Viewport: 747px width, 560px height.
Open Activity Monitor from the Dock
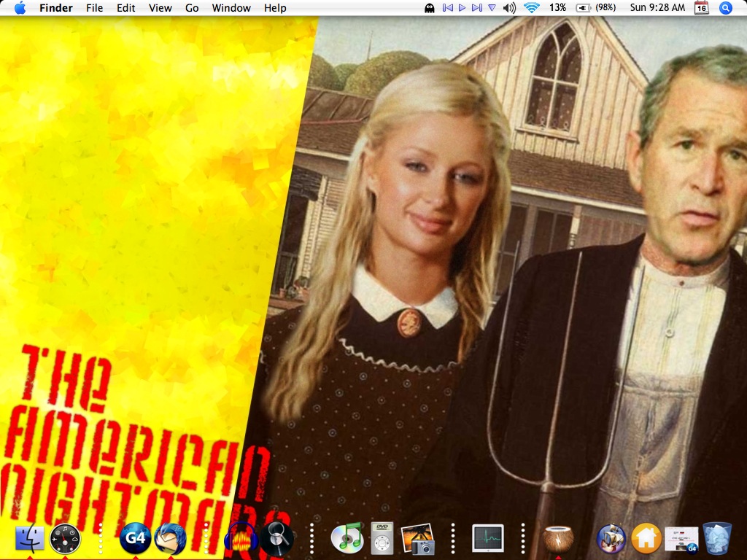pos(488,538)
